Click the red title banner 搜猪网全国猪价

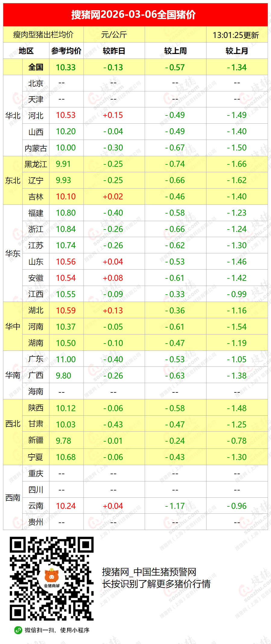tap(135, 15)
